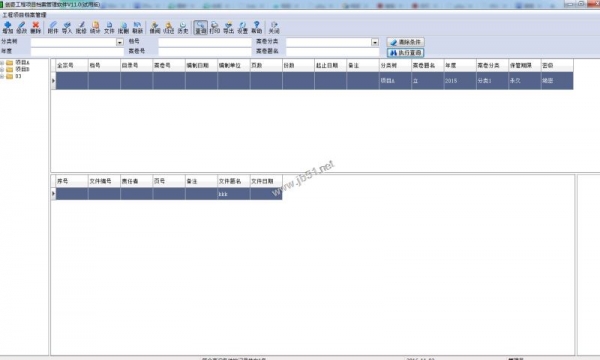Click the 编制日期 column header
Image resolution: width=600 pixels, height=360 pixels.
coord(201,65)
